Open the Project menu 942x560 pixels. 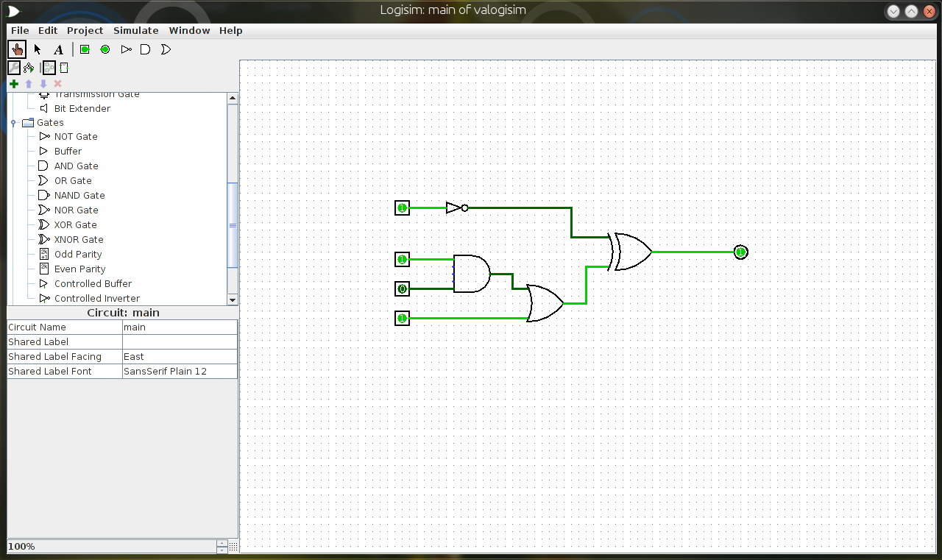tap(85, 30)
